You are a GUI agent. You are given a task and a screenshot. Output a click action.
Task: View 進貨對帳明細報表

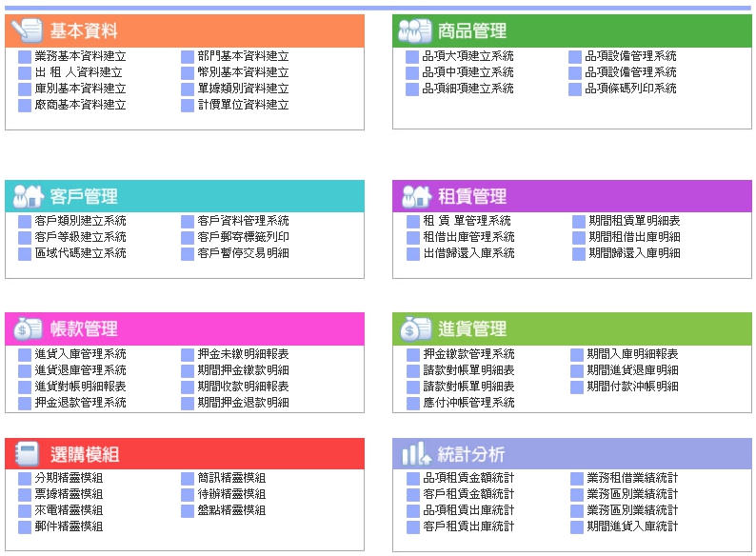pyautogui.click(x=80, y=387)
